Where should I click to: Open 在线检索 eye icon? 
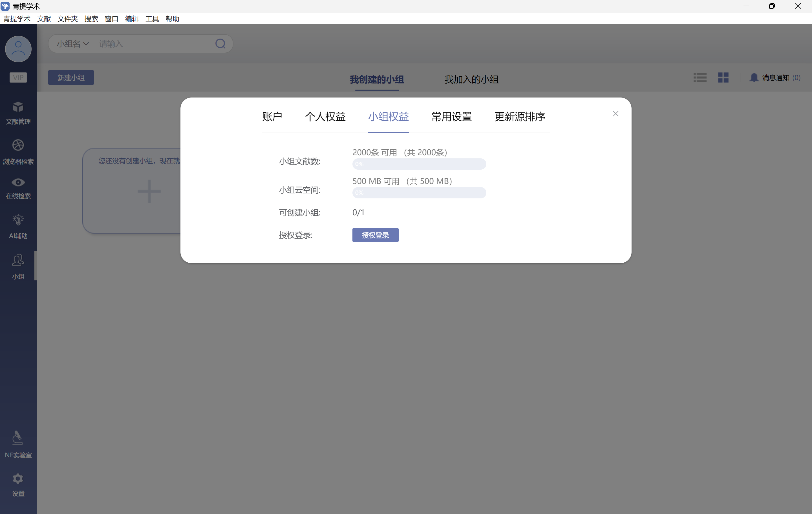(18, 182)
